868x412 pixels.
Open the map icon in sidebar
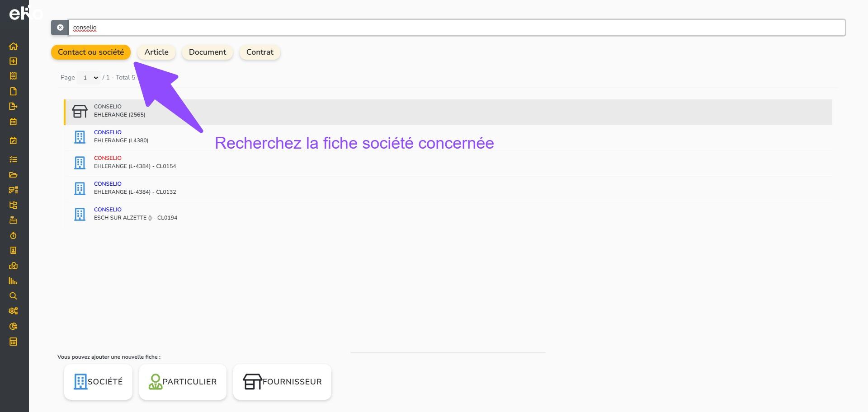click(x=13, y=266)
